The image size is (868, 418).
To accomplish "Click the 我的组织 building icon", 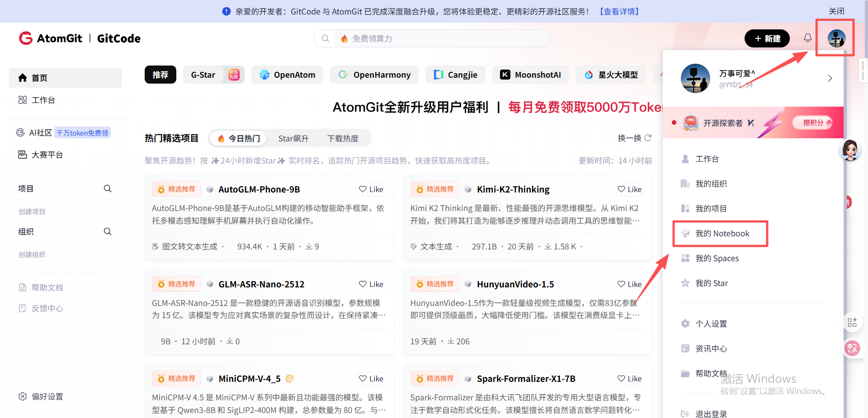I will coord(685,183).
